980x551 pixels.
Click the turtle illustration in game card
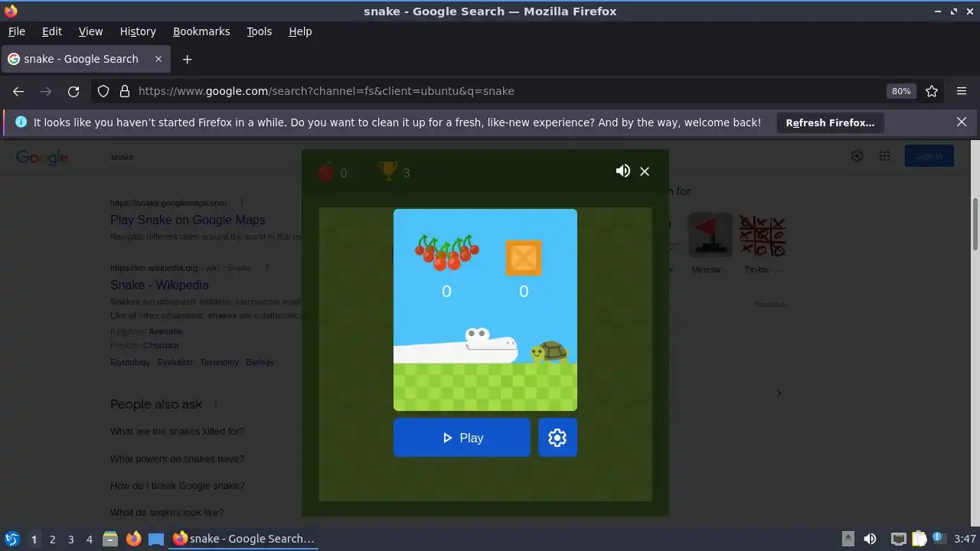point(550,352)
